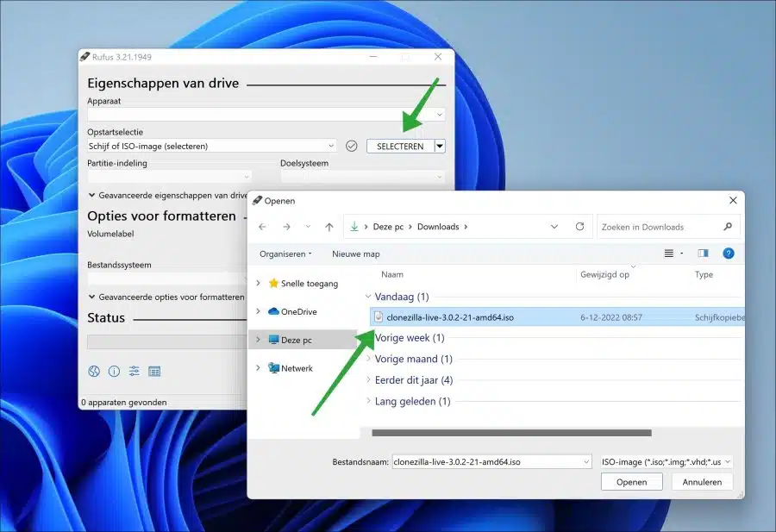The width and height of the screenshot is (776, 532).
Task: Select OneDrive in navigation pane
Action: [299, 312]
